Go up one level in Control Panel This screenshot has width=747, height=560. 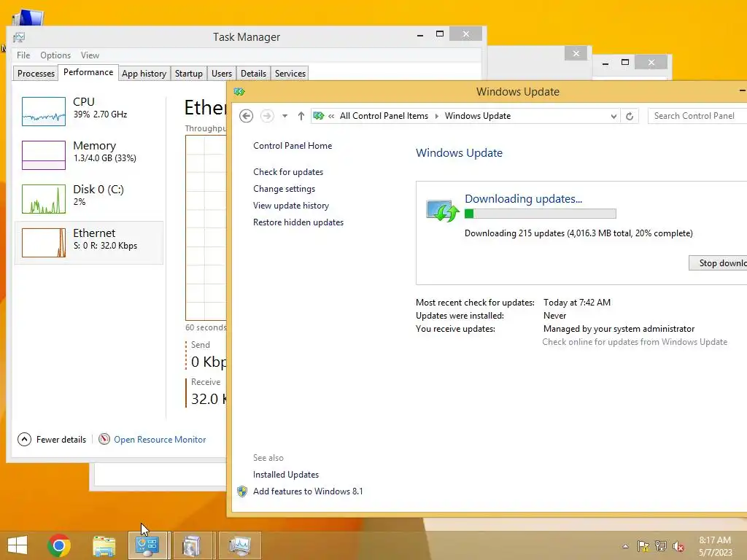click(301, 116)
